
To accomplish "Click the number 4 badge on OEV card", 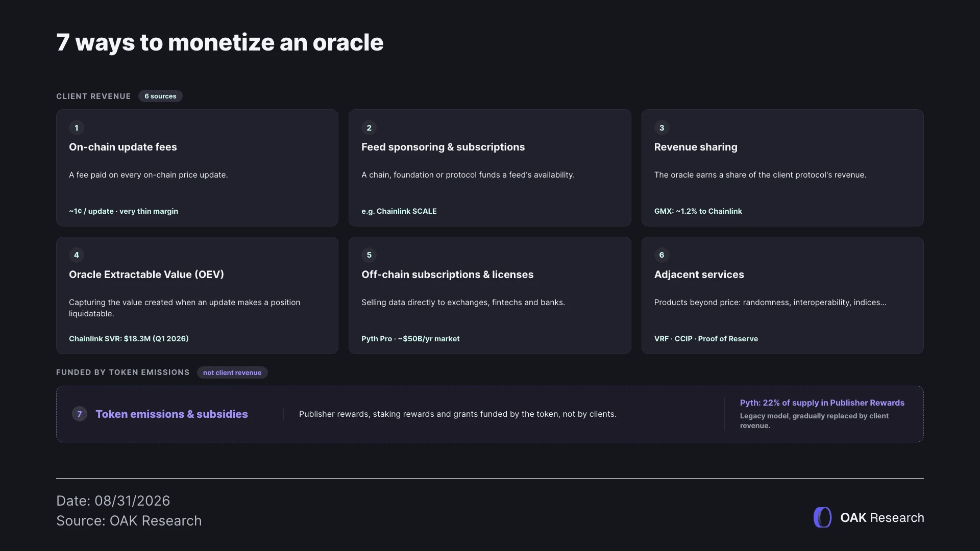I will (77, 255).
